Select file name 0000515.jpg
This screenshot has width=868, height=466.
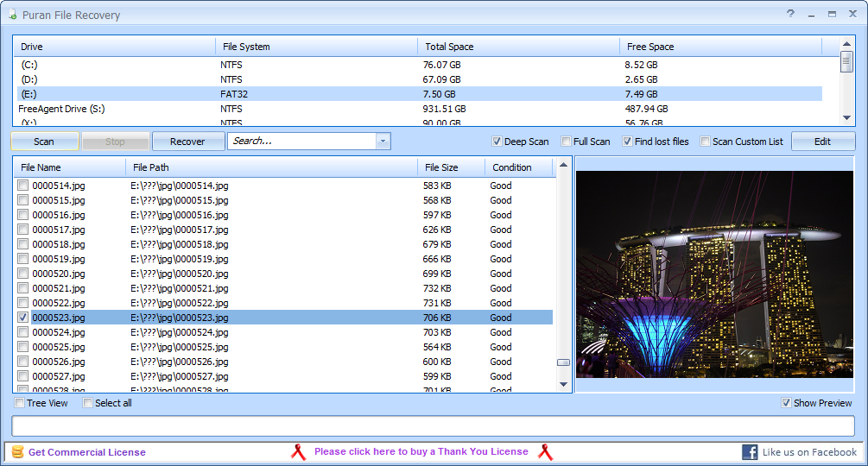59,200
